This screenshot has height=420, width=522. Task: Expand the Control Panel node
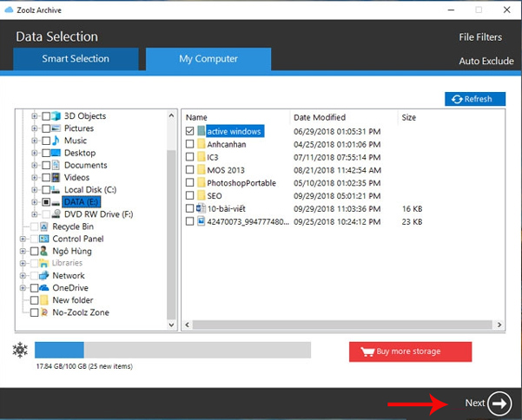click(x=23, y=239)
